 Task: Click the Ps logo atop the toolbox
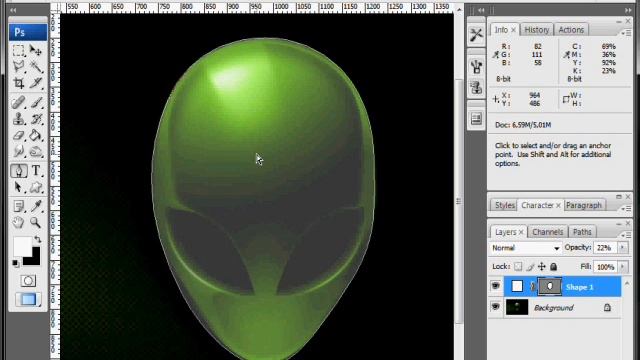(x=28, y=32)
